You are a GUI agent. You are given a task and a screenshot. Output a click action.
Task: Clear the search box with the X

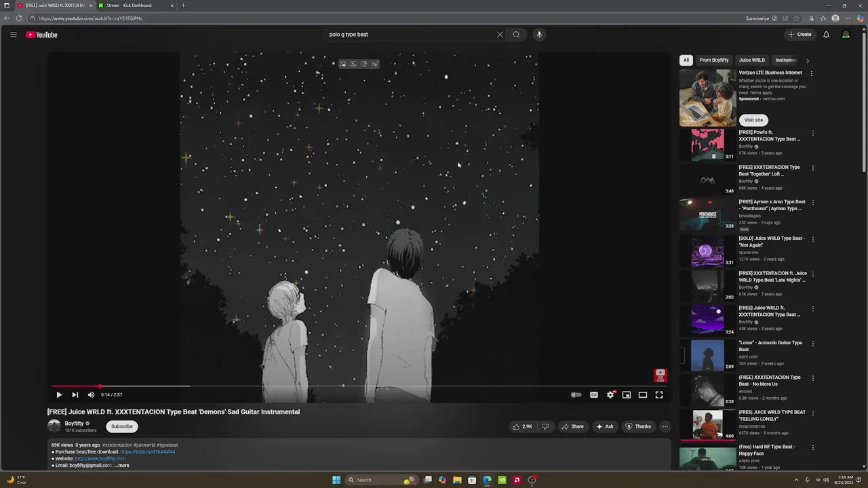click(500, 35)
